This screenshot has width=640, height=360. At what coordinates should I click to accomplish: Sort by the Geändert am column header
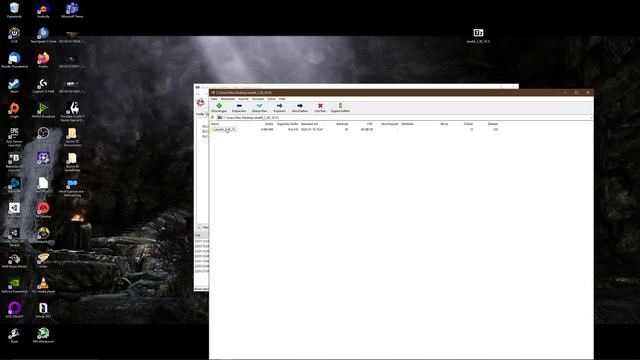coord(309,124)
